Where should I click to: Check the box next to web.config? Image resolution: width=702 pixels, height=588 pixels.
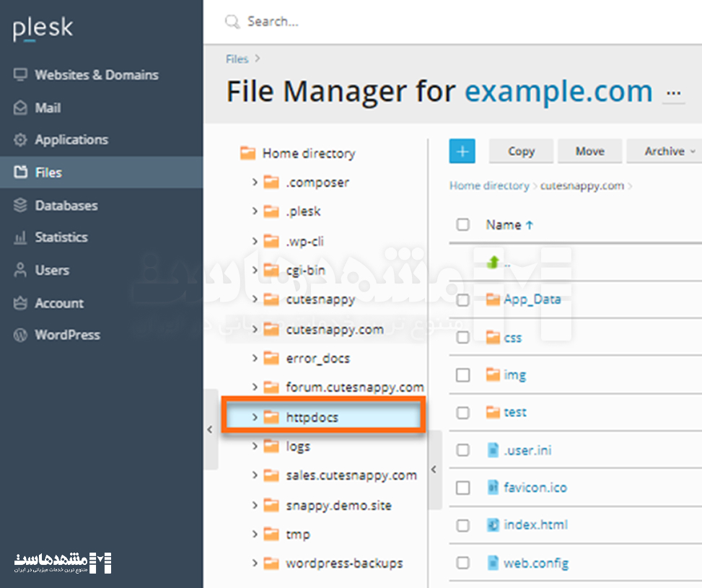[463, 563]
